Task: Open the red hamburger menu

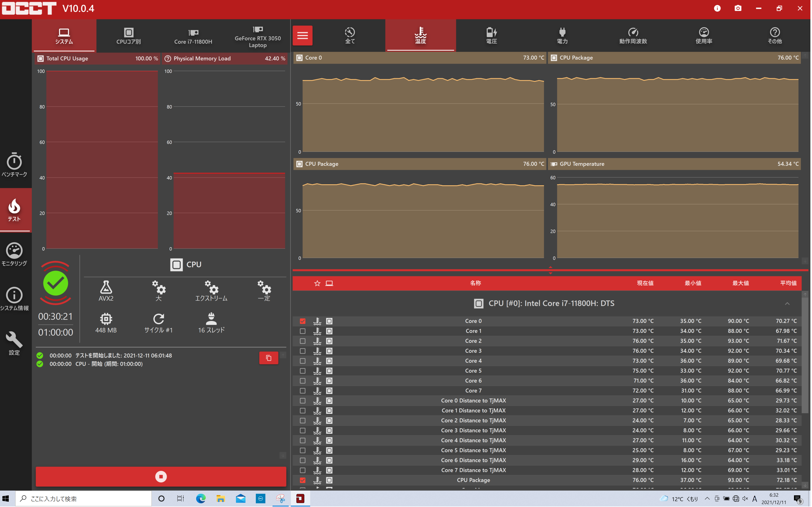Action: tap(303, 35)
